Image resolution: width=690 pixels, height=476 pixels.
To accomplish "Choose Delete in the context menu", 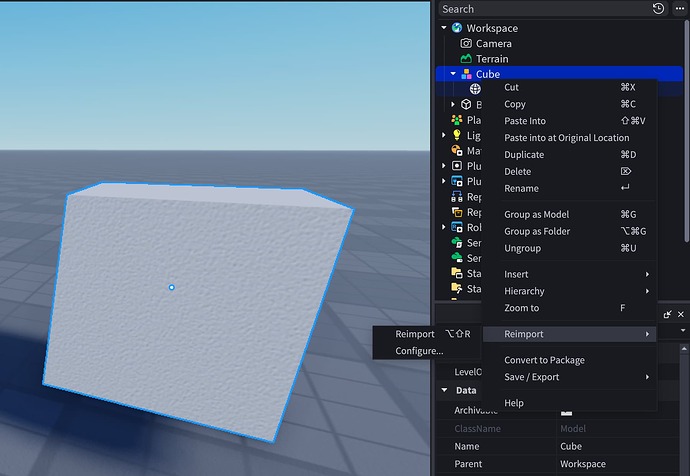I will (x=570, y=171).
